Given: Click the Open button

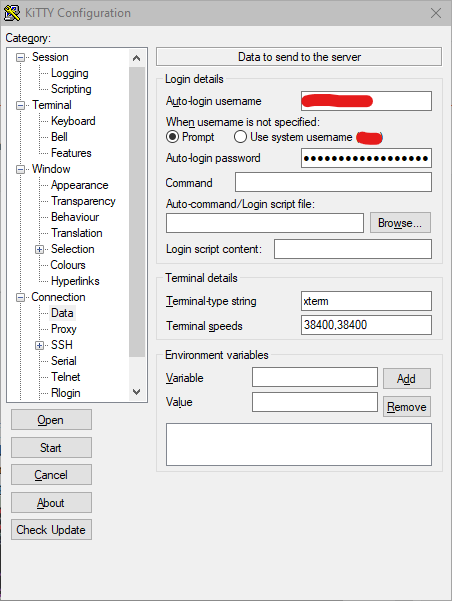Looking at the screenshot, I should (51, 420).
